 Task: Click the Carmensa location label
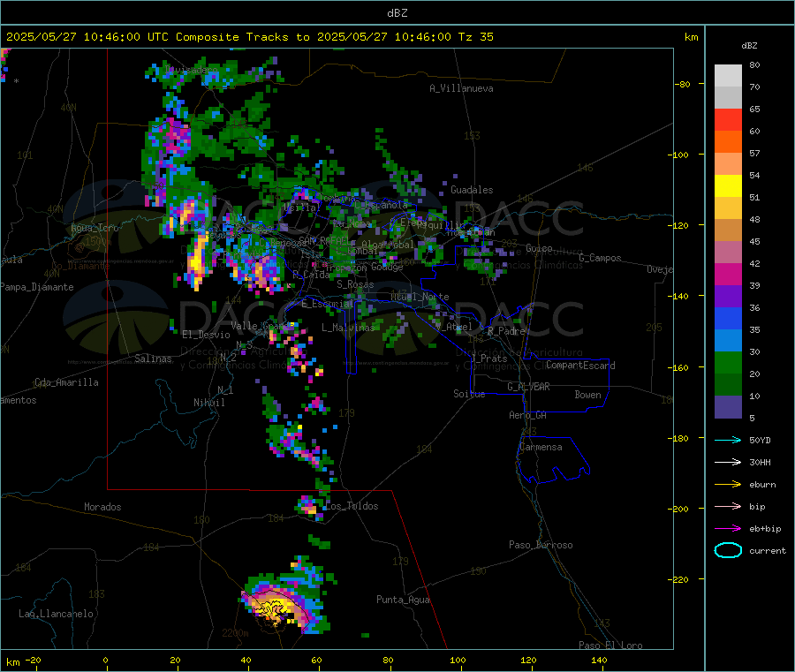[x=541, y=447]
